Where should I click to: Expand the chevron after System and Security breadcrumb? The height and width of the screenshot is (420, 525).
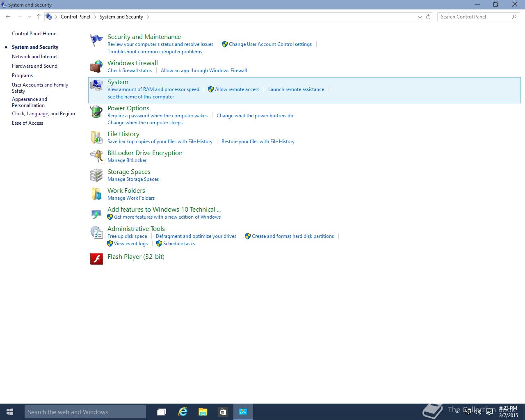(x=148, y=17)
